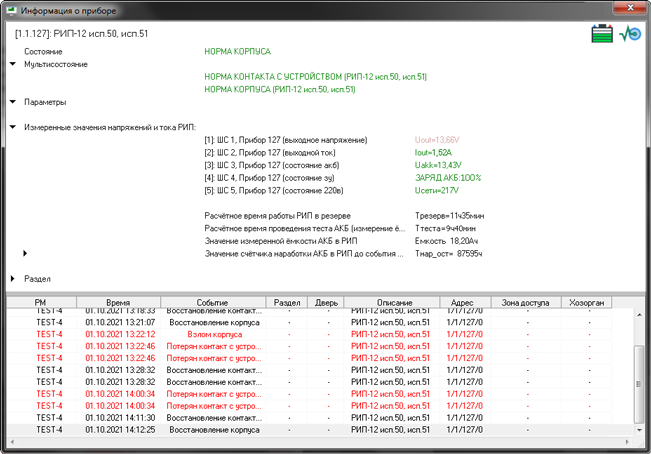Viewport: 651px width, 454px height.
Task: Collapse Измеренные значения напряжений и тока РИП
Action: coord(13,127)
